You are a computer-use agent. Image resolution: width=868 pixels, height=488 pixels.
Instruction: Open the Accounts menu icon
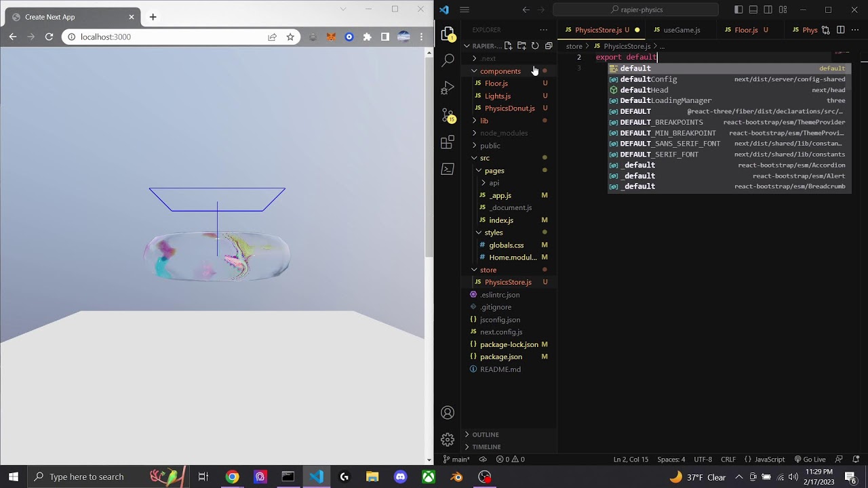pyautogui.click(x=448, y=413)
